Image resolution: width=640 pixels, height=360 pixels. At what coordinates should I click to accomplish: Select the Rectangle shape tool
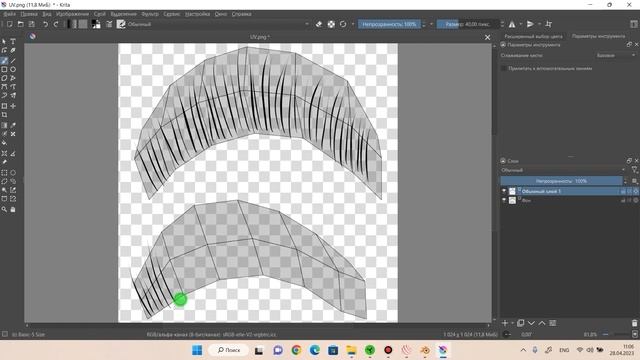4,69
